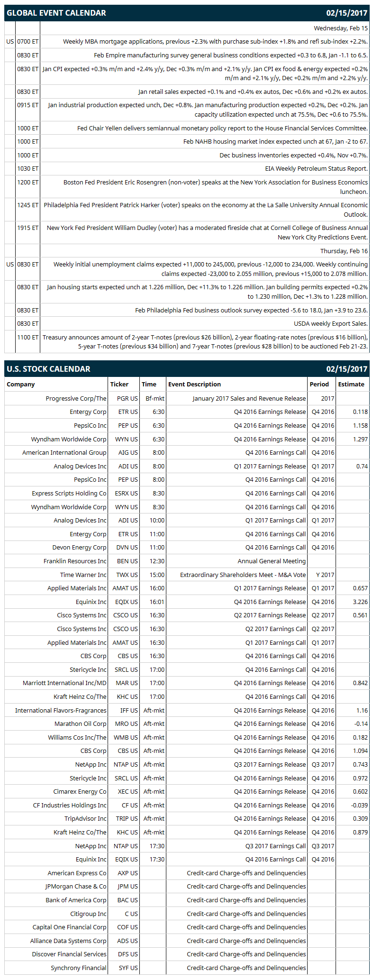Click the 'Time' column header

[149, 385]
